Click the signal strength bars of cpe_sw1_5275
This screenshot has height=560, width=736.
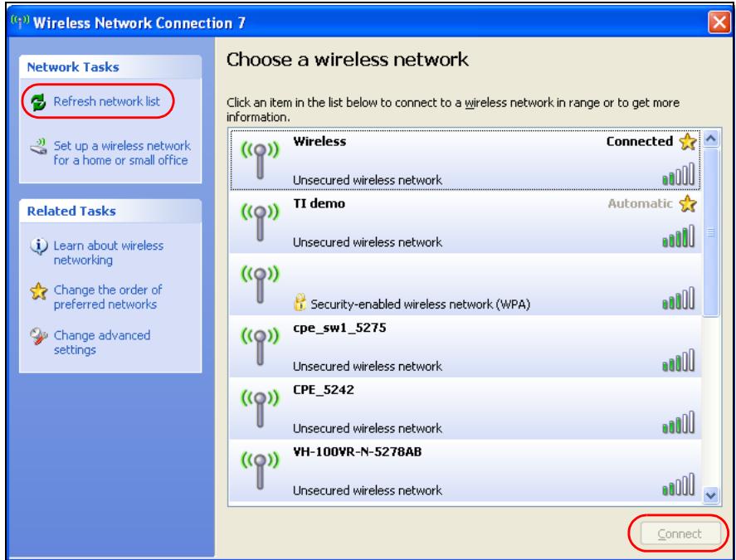pos(678,359)
